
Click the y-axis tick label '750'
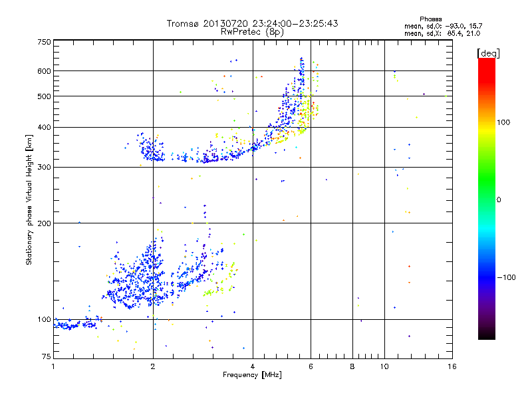tap(45, 42)
